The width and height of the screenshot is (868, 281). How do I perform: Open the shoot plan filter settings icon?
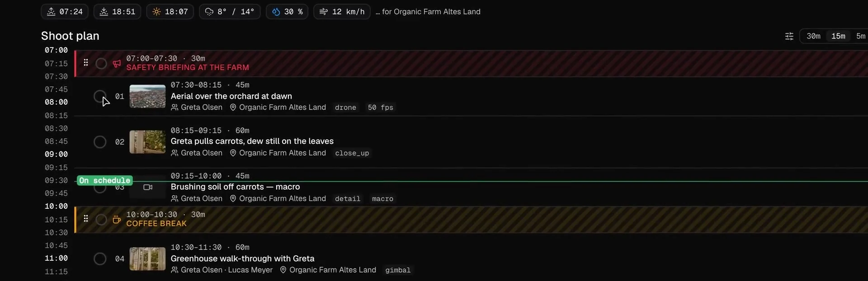coord(789,36)
